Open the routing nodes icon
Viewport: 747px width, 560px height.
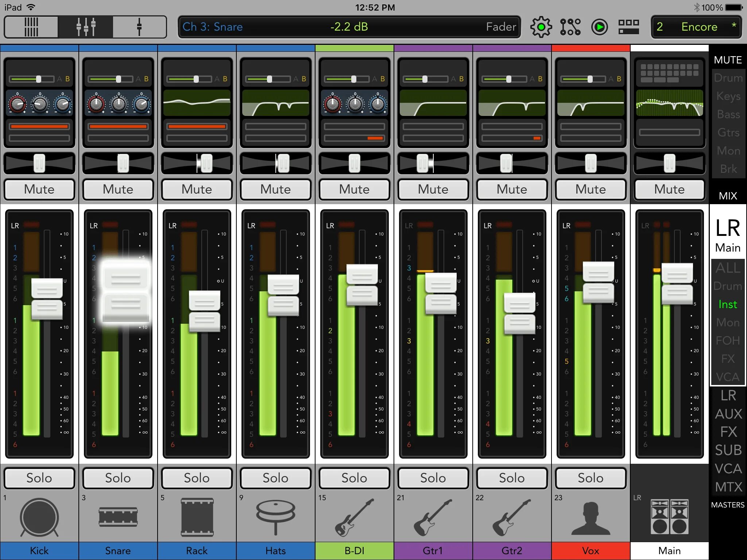[x=570, y=27]
